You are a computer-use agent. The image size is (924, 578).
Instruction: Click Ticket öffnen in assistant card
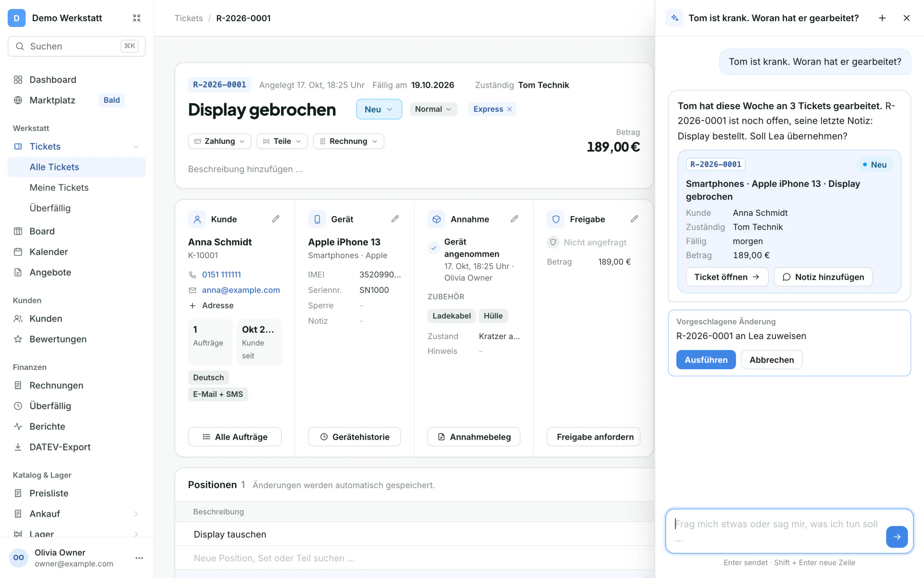click(x=727, y=277)
